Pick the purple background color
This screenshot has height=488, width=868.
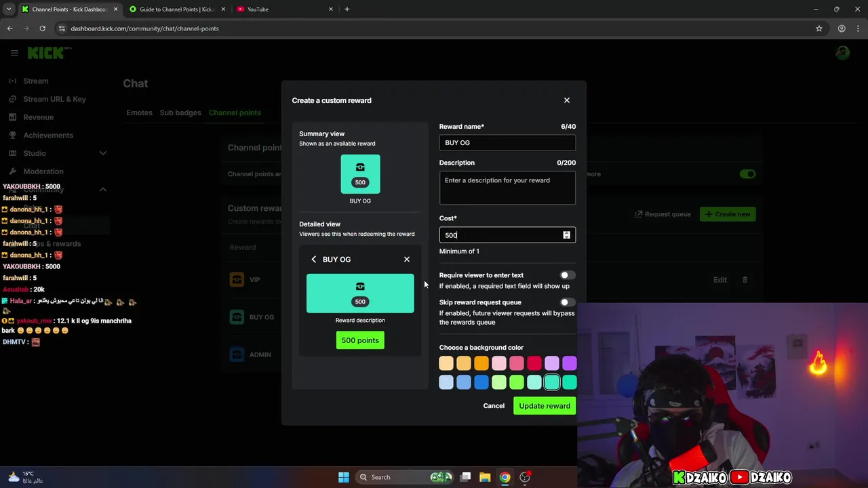(570, 364)
